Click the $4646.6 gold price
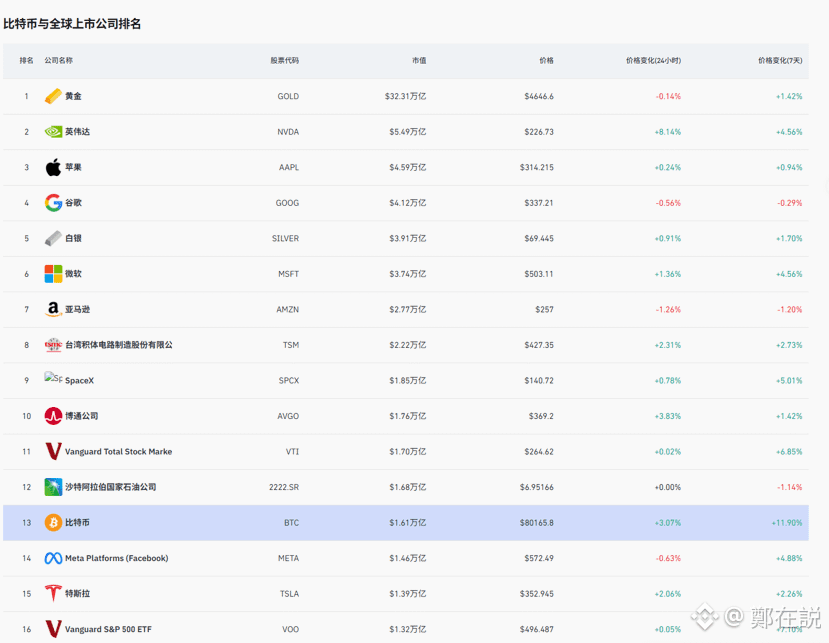The image size is (829, 643). pyautogui.click(x=539, y=96)
